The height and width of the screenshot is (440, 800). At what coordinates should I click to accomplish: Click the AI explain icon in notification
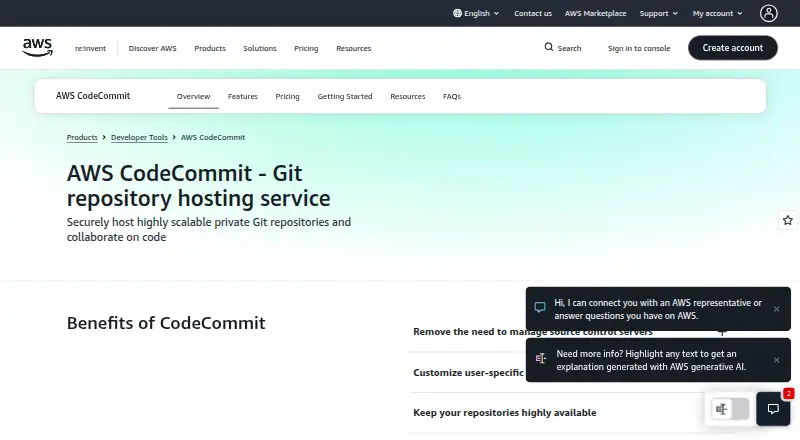(540, 358)
